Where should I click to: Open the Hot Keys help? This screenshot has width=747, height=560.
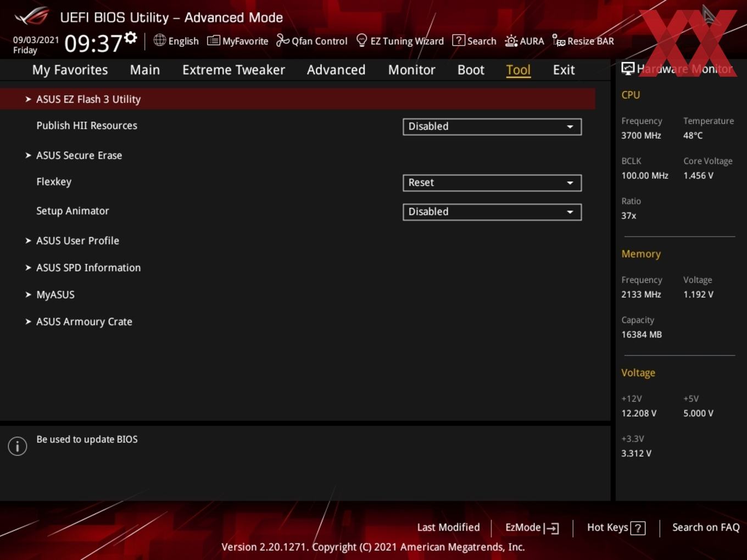(x=616, y=528)
